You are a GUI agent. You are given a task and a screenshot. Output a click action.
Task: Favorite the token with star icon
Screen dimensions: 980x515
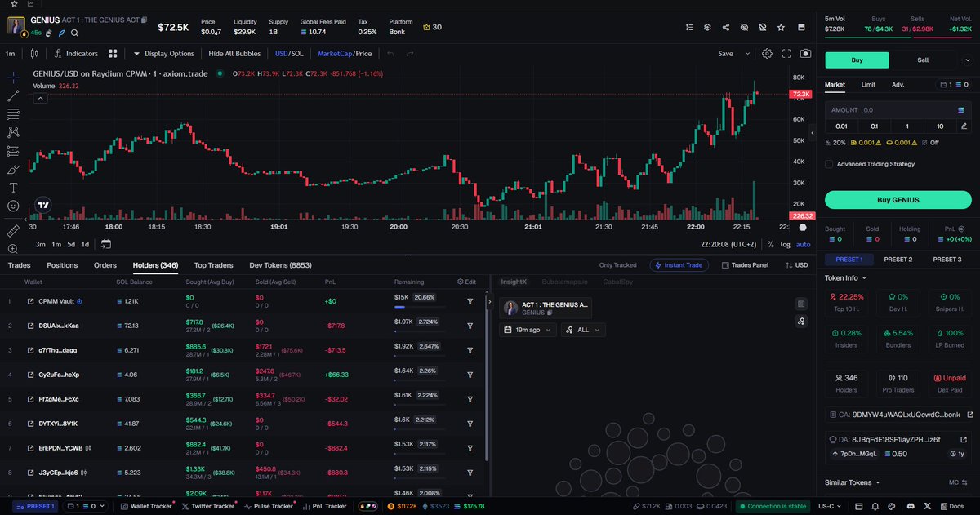782,27
